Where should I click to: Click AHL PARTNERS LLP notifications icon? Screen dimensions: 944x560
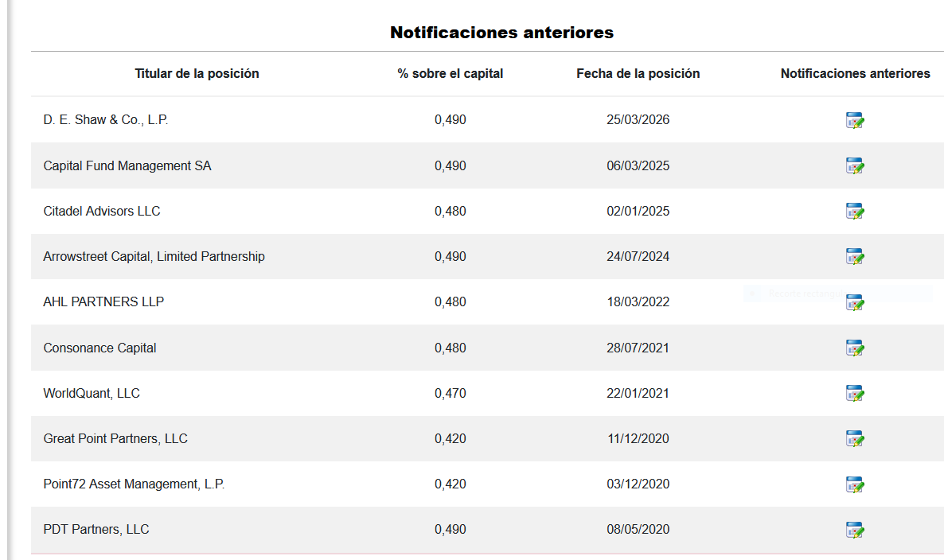[x=855, y=302]
